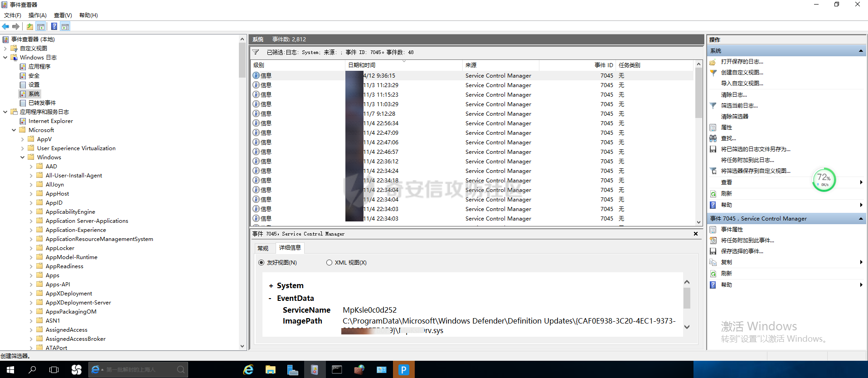Select the XML 视图(X) radio button
The height and width of the screenshot is (378, 868).
click(330, 263)
